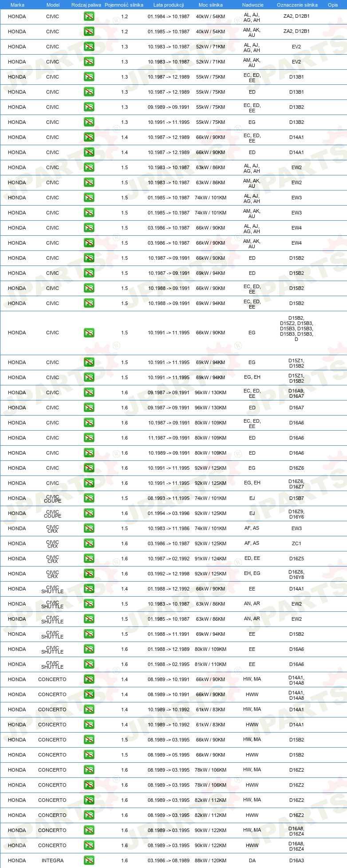Select the engine code ZC1 cell
This screenshot has height=868, width=347.
click(x=296, y=543)
